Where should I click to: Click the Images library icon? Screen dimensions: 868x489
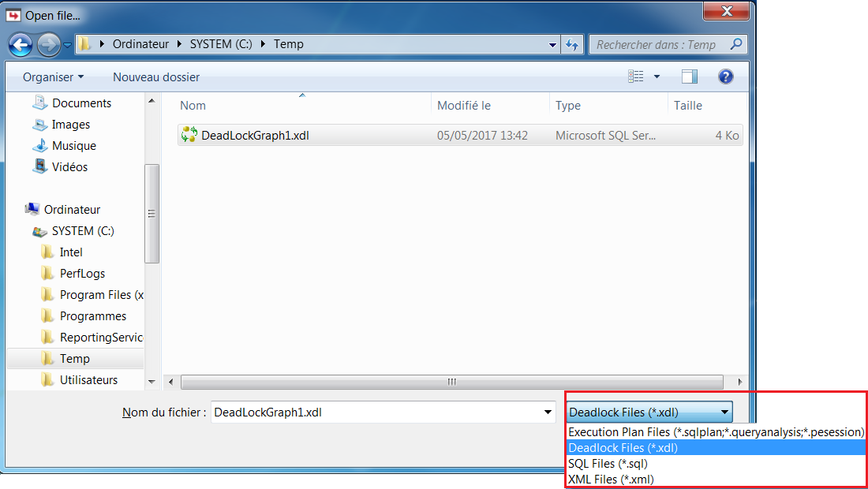40,125
